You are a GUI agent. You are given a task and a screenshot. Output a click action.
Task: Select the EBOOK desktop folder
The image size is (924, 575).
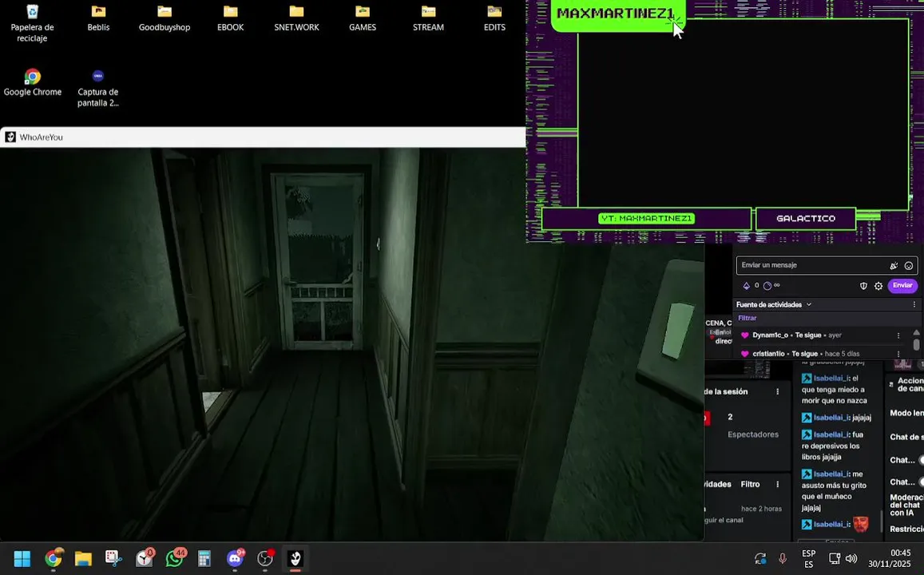(231, 18)
